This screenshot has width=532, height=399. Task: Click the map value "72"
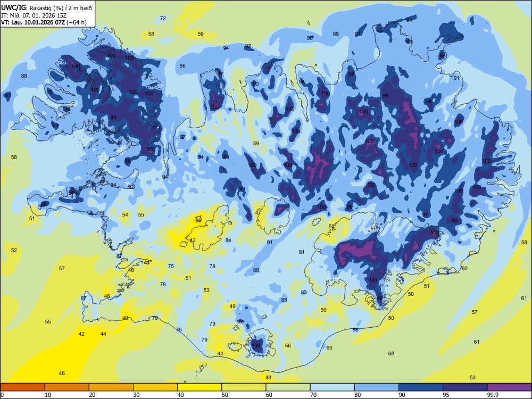coord(163,18)
